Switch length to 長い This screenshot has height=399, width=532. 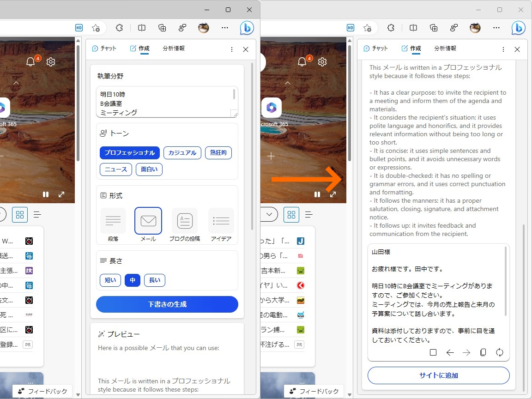point(154,280)
